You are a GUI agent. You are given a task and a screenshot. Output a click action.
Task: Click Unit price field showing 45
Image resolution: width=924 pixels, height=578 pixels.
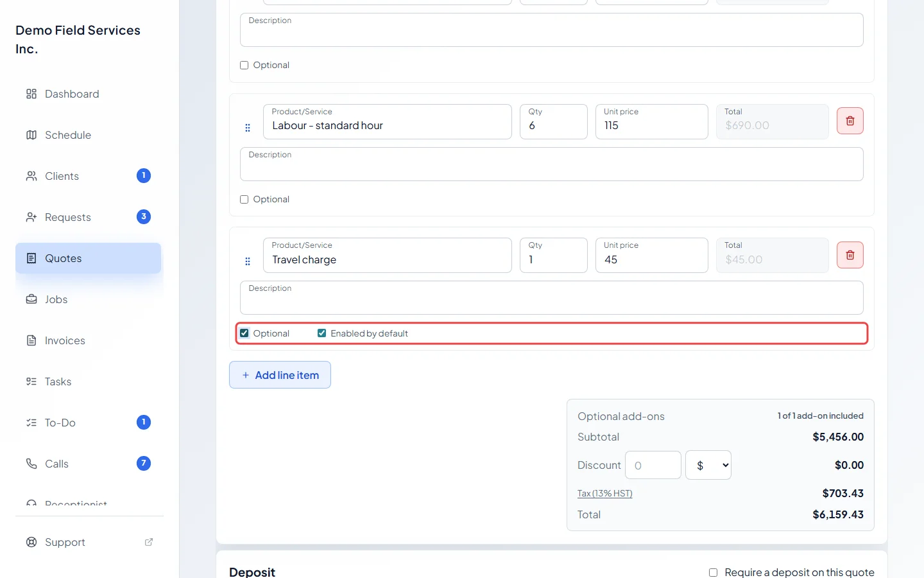[652, 256]
